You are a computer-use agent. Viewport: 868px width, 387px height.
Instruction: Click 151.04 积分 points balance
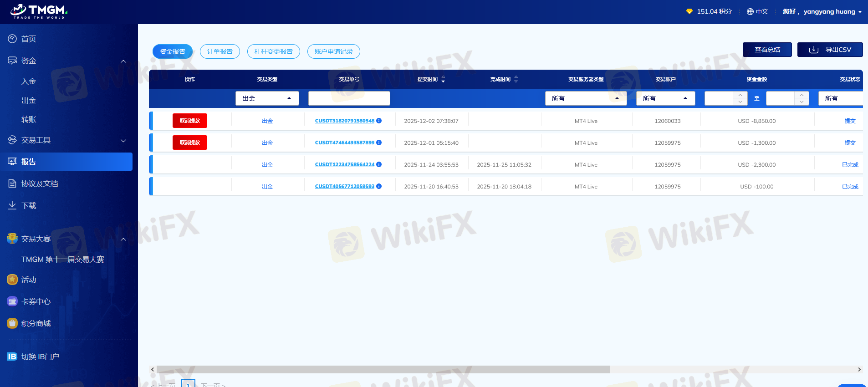[x=714, y=11]
